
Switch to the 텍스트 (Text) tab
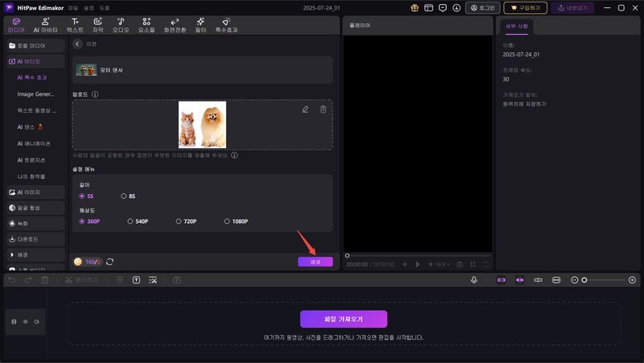(75, 25)
